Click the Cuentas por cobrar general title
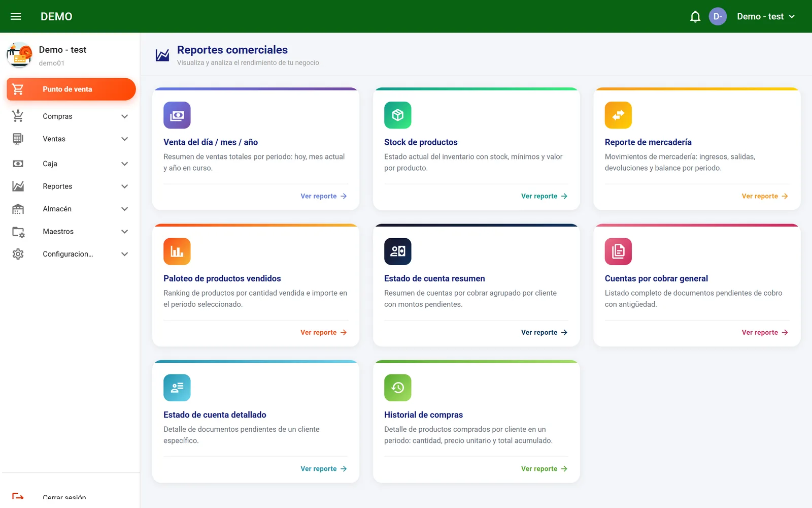 tap(656, 278)
